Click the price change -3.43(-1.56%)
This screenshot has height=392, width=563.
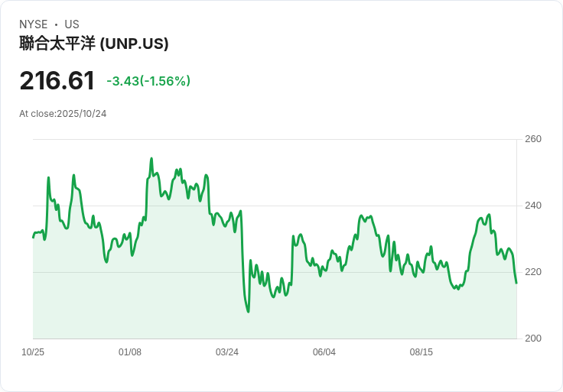click(148, 81)
